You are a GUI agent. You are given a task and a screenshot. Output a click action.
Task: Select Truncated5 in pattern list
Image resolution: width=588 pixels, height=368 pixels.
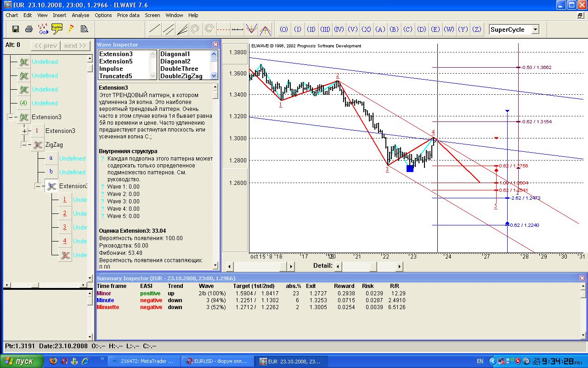pos(115,76)
